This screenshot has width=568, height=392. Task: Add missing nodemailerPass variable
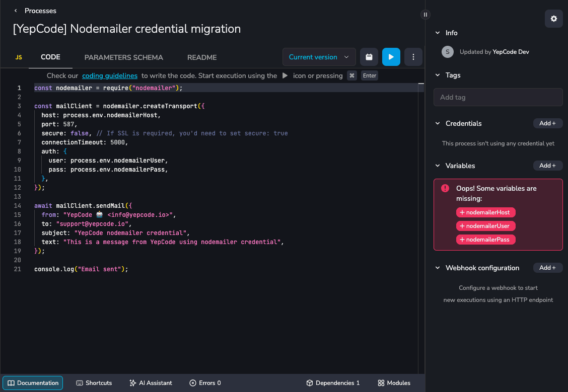click(x=485, y=240)
